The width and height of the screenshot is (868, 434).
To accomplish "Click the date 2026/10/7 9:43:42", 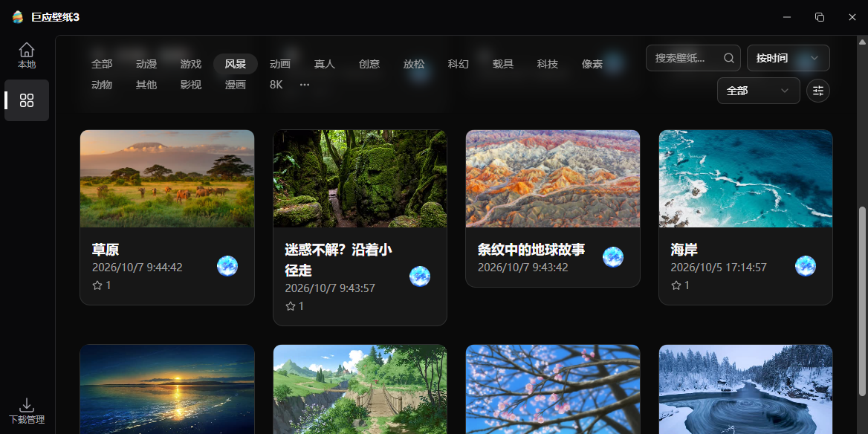I will [523, 268].
